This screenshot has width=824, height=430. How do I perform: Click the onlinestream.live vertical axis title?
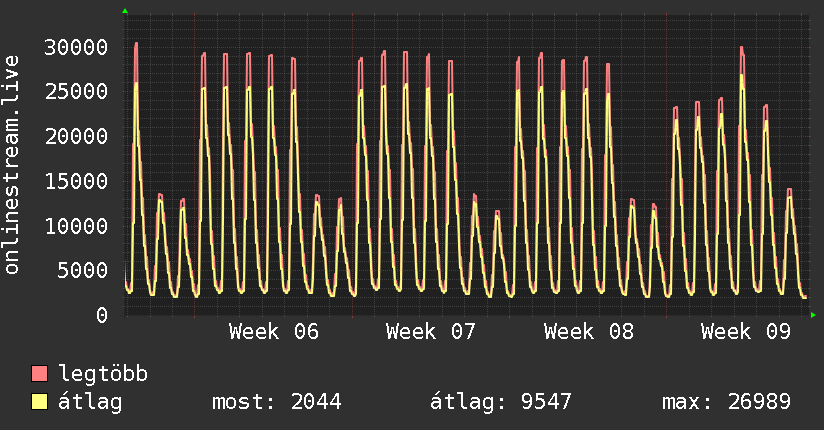pos(12,166)
